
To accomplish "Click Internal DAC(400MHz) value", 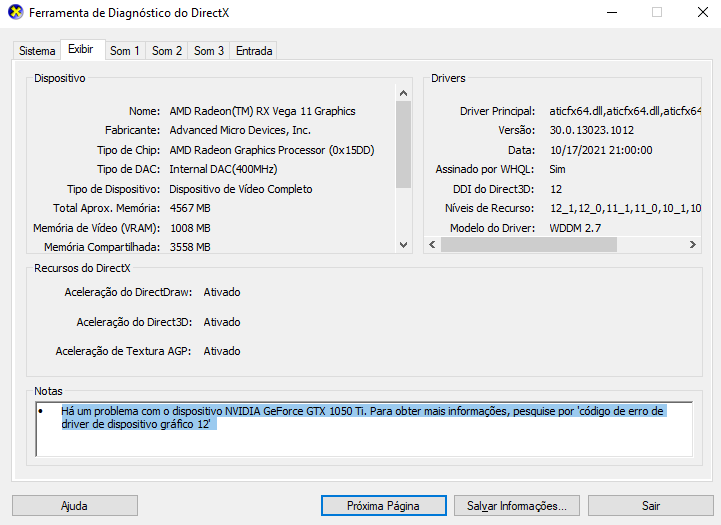I will coord(223,170).
